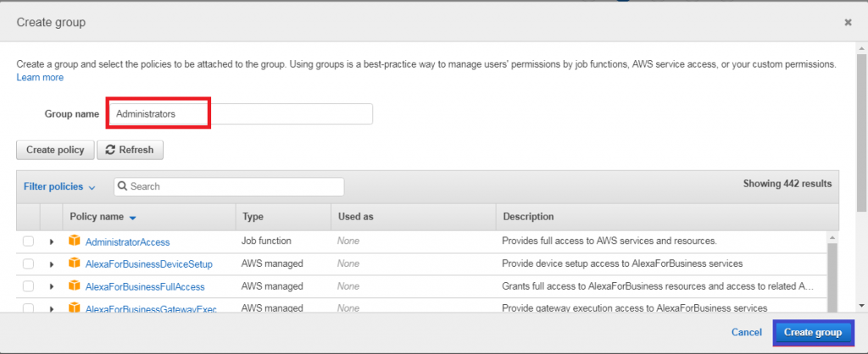Tick the AlexaForBusinessGatewayExecution checkbox

pyautogui.click(x=28, y=308)
